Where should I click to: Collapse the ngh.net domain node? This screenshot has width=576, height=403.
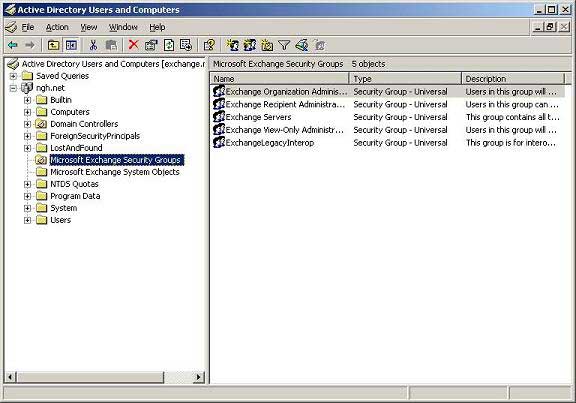[13, 88]
